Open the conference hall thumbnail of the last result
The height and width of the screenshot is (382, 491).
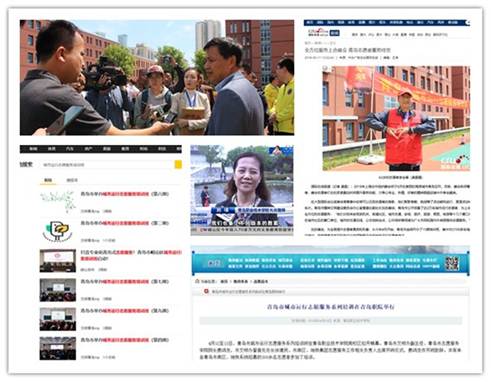[58, 348]
